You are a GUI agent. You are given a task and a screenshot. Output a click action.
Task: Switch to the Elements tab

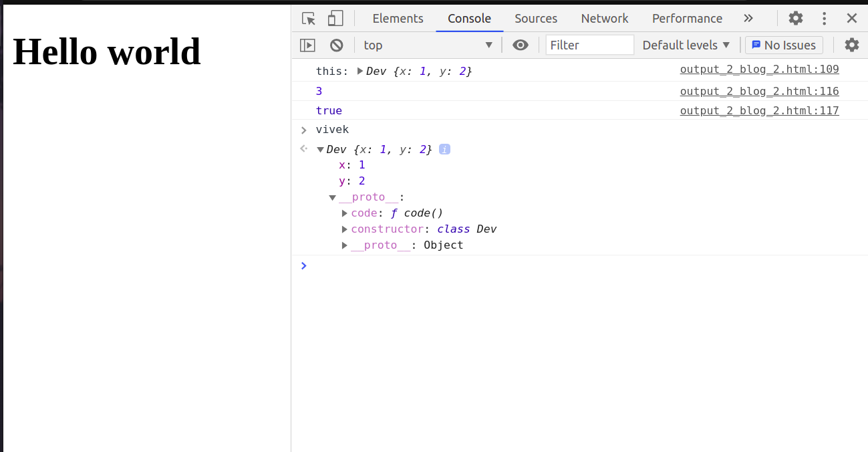(x=398, y=18)
